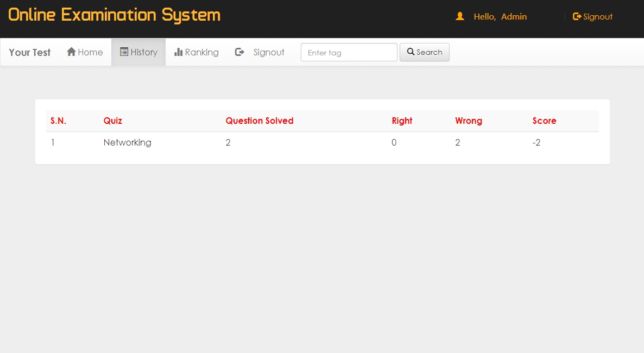Click the Your Test brand link
The height and width of the screenshot is (353, 644).
point(30,52)
